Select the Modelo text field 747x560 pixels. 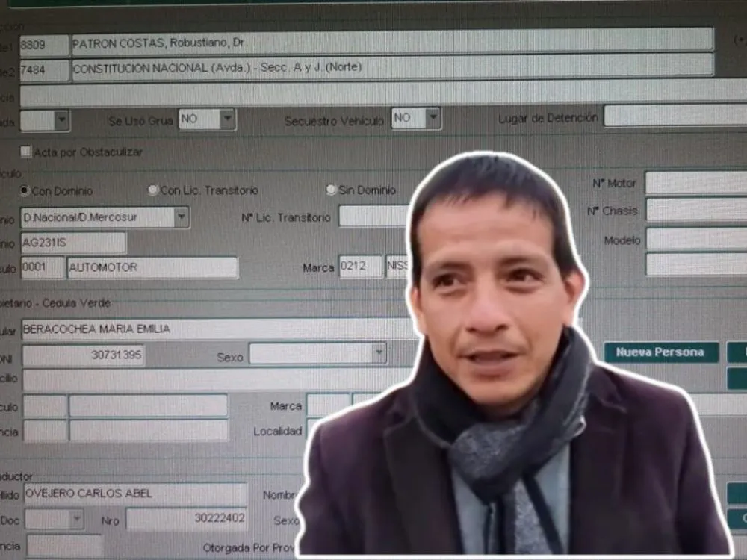click(x=695, y=239)
